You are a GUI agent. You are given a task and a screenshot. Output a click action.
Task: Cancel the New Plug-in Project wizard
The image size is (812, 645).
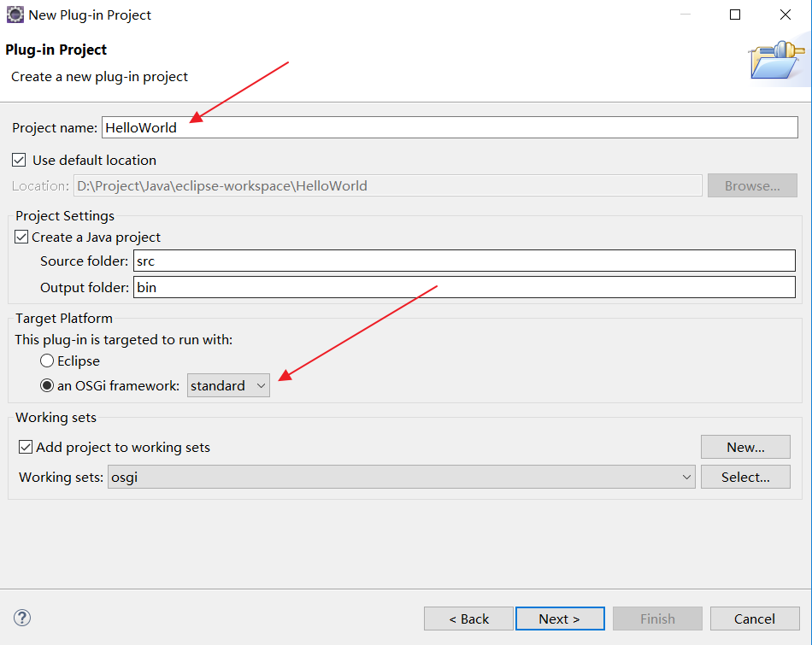tap(755, 619)
